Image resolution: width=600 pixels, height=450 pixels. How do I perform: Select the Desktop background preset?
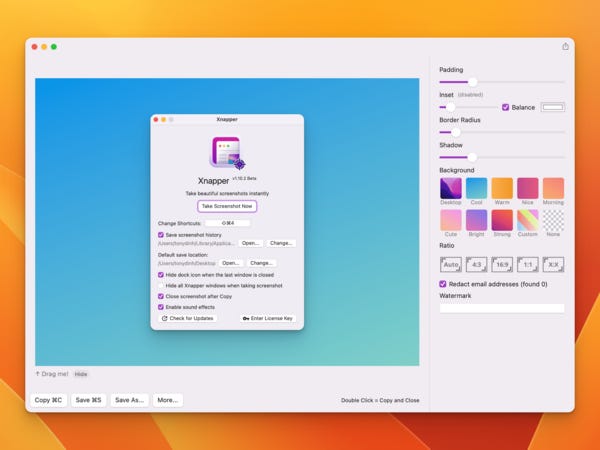click(451, 188)
